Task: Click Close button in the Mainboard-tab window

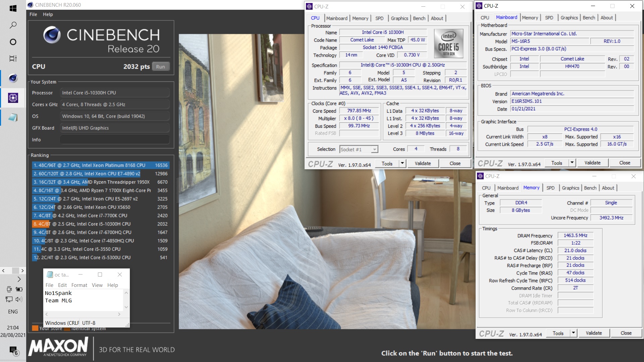Action: (625, 163)
